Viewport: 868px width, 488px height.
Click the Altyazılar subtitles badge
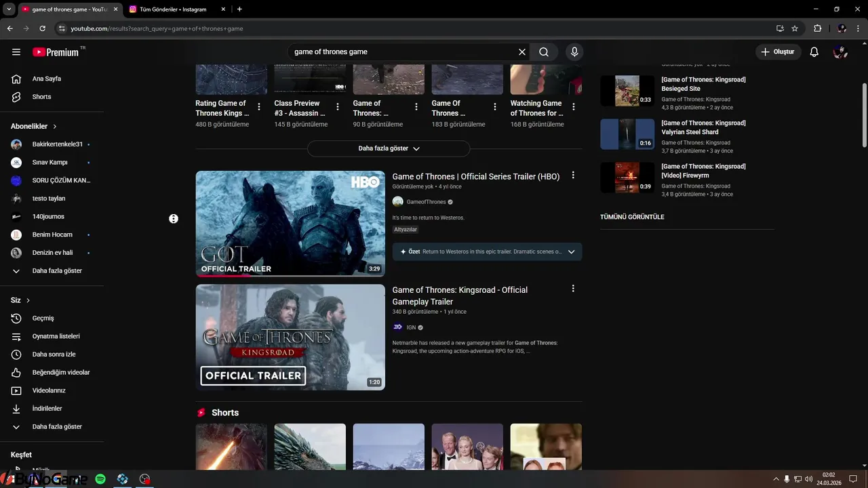406,230
